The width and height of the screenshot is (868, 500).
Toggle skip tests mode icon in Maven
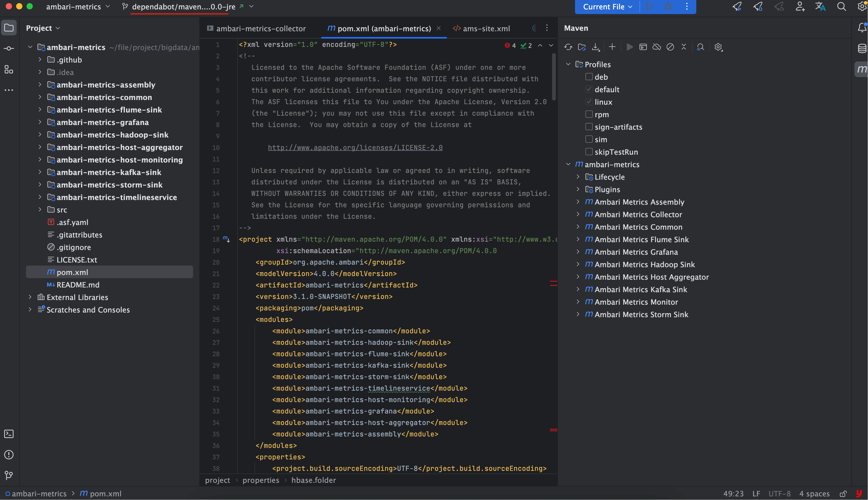(670, 47)
